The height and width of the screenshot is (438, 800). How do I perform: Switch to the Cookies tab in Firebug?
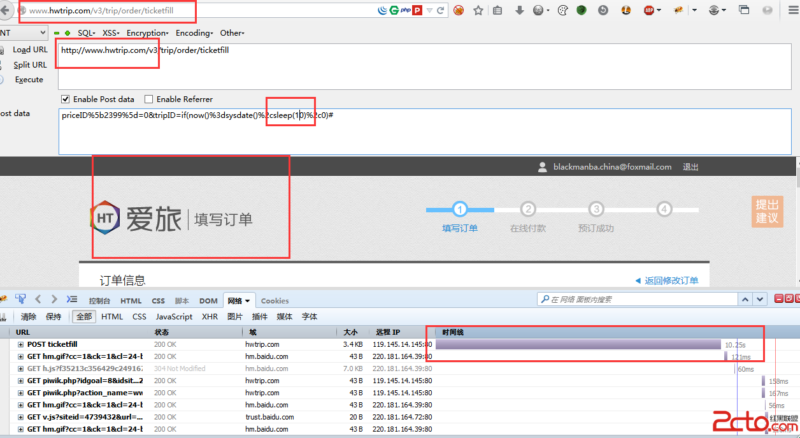[275, 300]
